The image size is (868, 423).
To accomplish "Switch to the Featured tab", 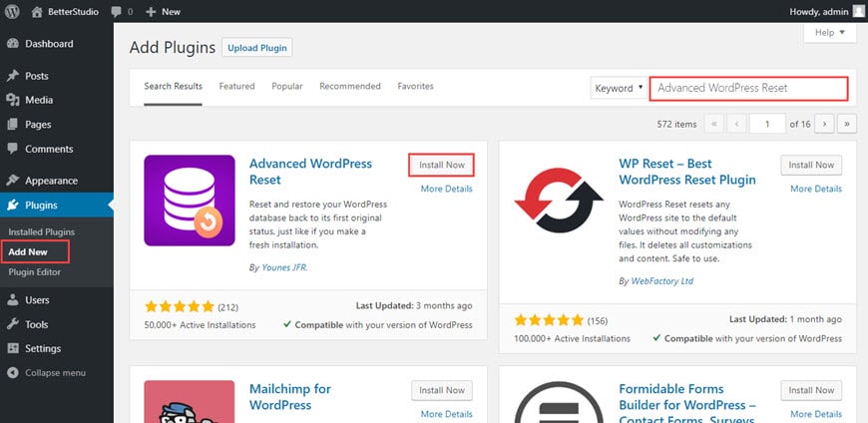I will [236, 87].
